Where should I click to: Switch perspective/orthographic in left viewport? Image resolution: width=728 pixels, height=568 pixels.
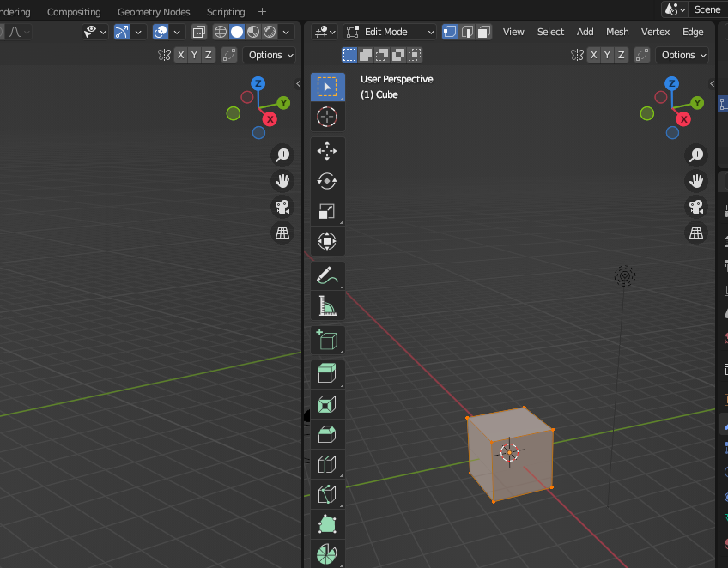pyautogui.click(x=282, y=233)
